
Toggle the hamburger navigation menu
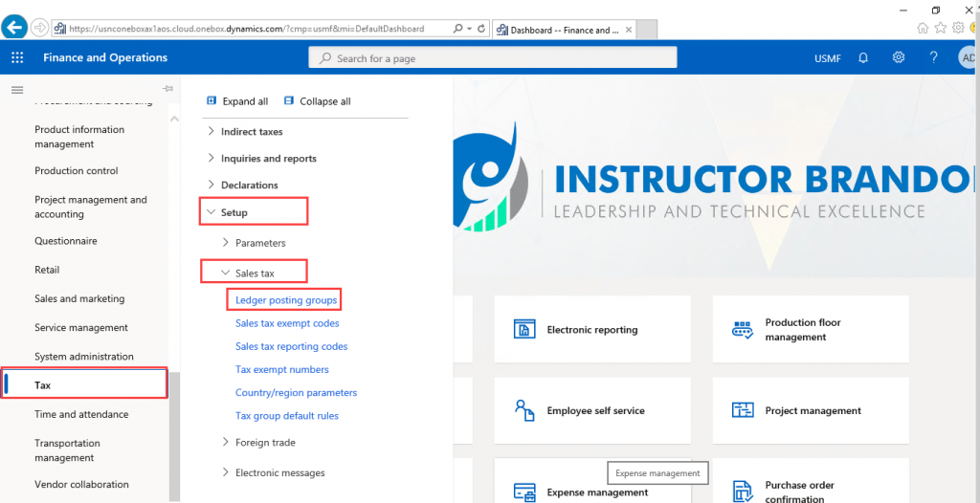(17, 90)
